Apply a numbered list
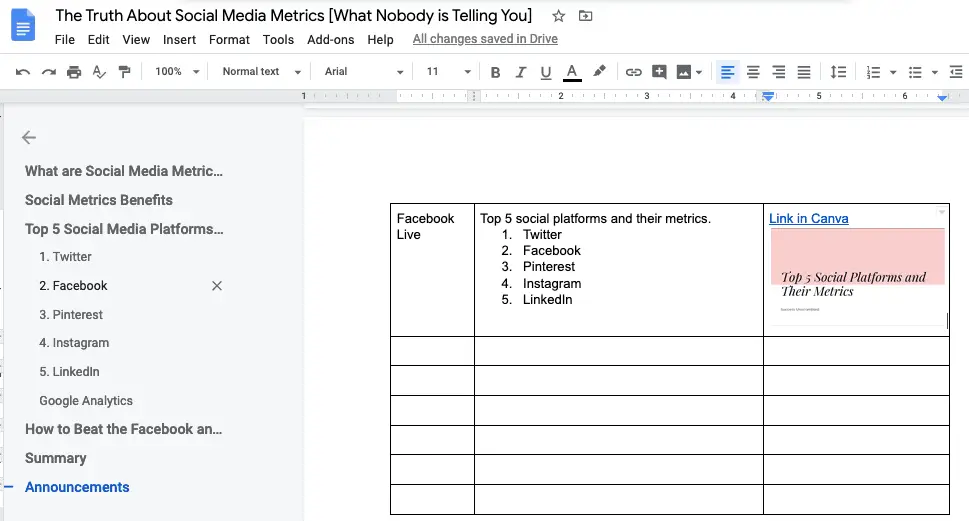Screen dimensions: 969x521 click(873, 72)
